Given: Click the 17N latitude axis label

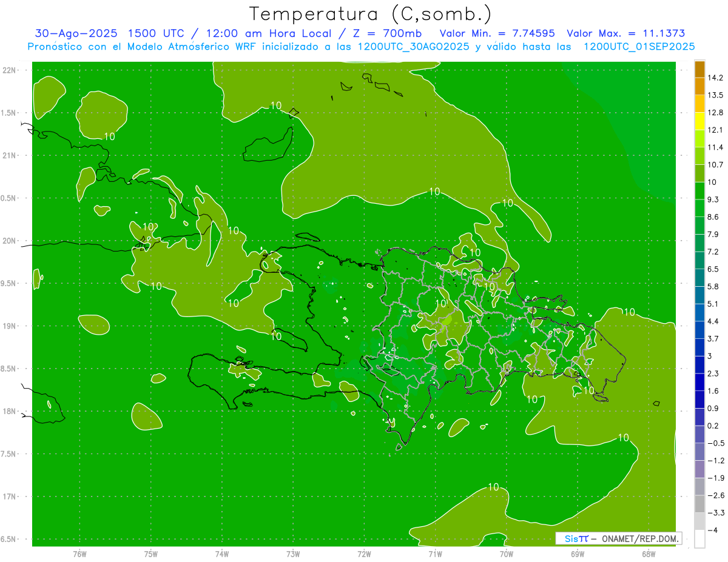Looking at the screenshot, I should coord(9,497).
